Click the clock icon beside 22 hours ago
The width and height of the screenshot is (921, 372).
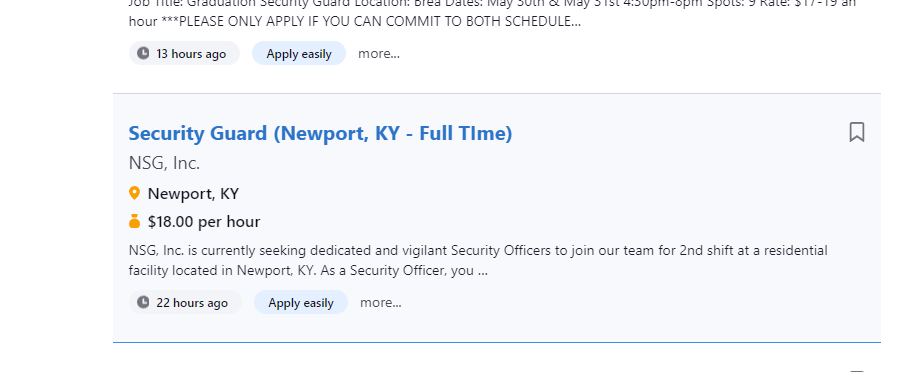tap(143, 303)
